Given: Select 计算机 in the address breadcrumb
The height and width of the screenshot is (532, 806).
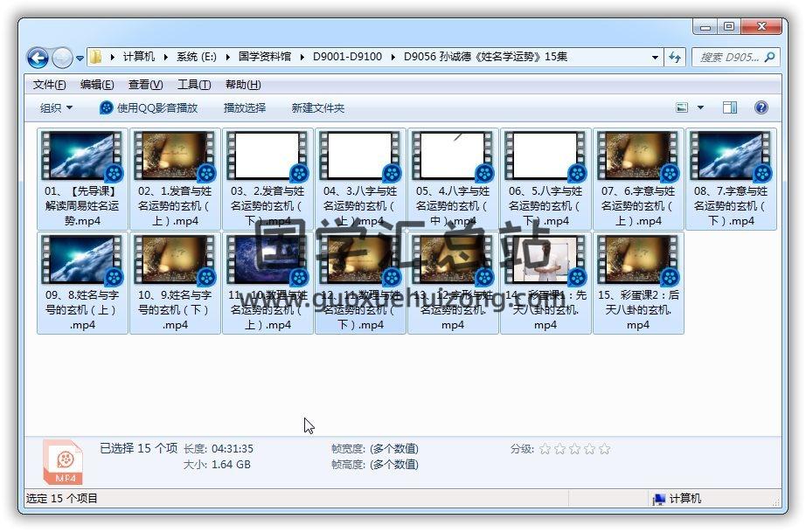Looking at the screenshot, I should click(138, 57).
